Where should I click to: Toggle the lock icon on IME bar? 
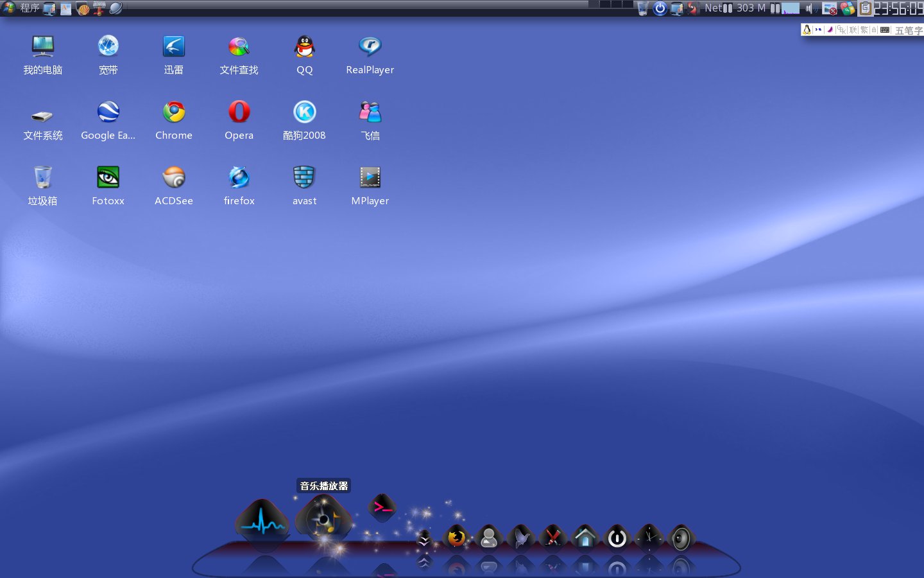coord(873,30)
